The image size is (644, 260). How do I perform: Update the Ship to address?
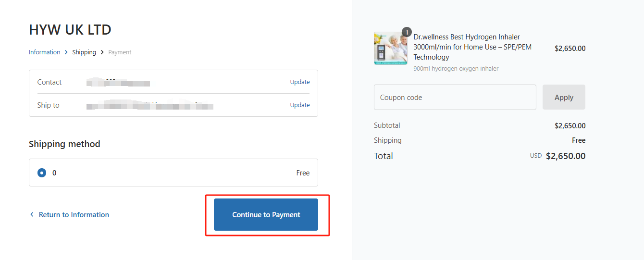300,105
